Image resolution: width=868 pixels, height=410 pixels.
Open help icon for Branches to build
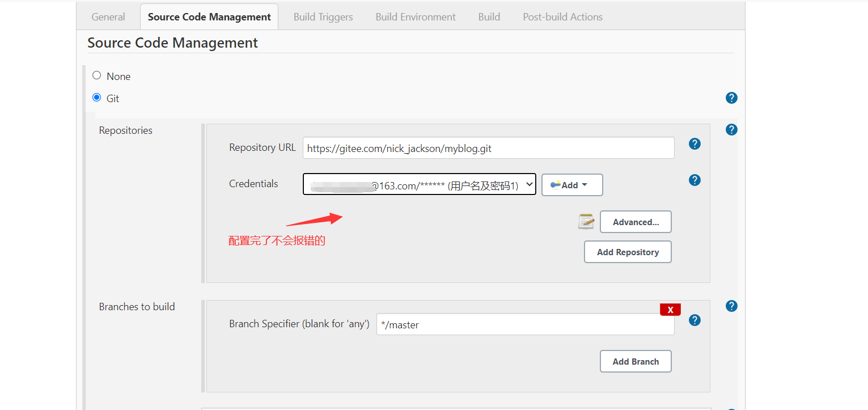731,306
